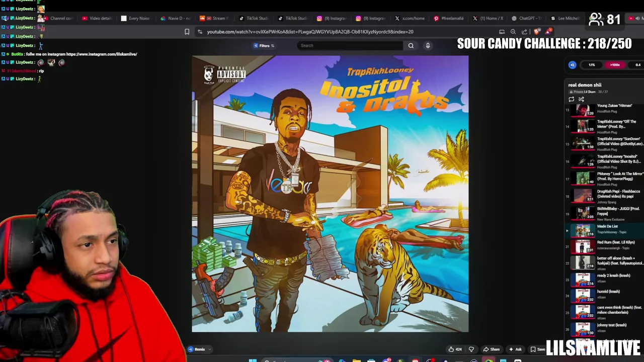Open Windows Start button on taskbar
The width and height of the screenshot is (644, 362).
(253, 360)
